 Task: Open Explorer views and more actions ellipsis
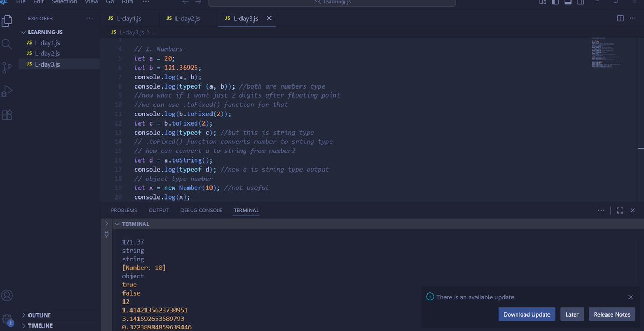coord(90,18)
